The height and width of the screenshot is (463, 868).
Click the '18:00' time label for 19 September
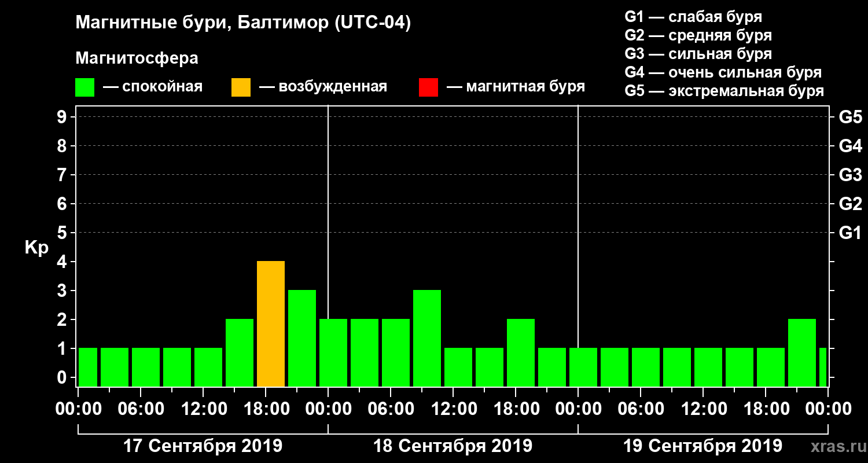coord(766,409)
